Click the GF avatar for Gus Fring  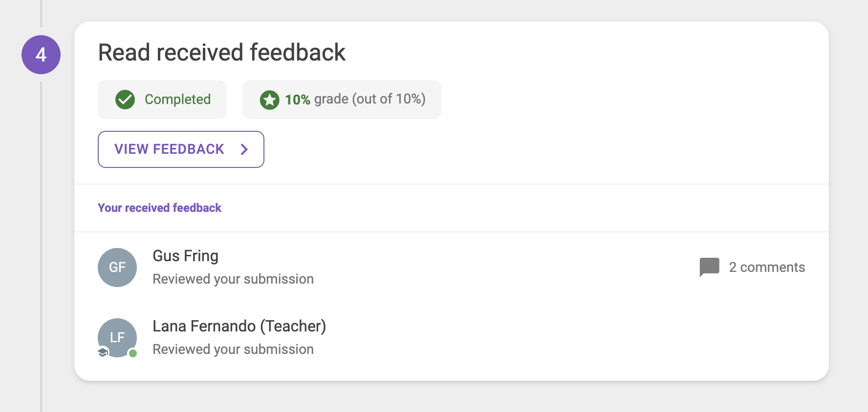(x=117, y=268)
